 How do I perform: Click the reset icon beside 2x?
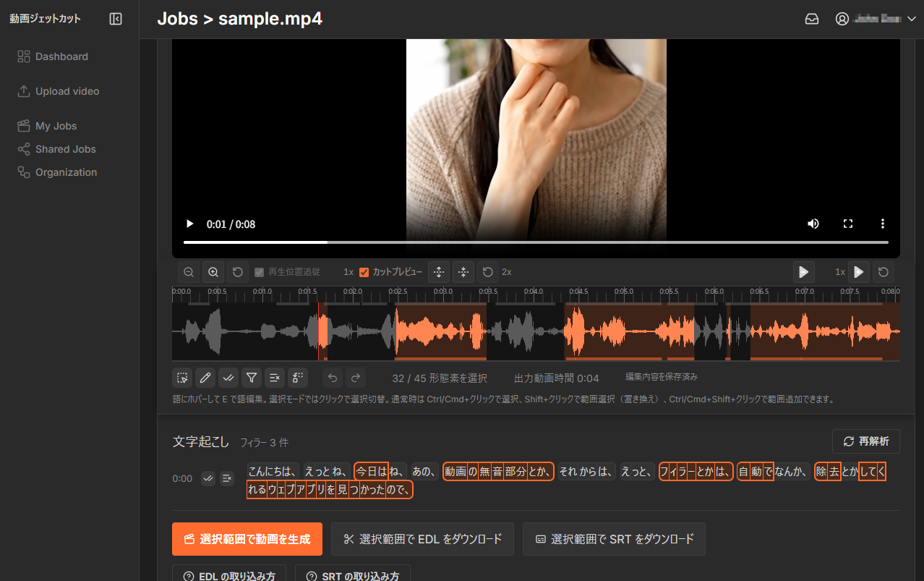[488, 272]
